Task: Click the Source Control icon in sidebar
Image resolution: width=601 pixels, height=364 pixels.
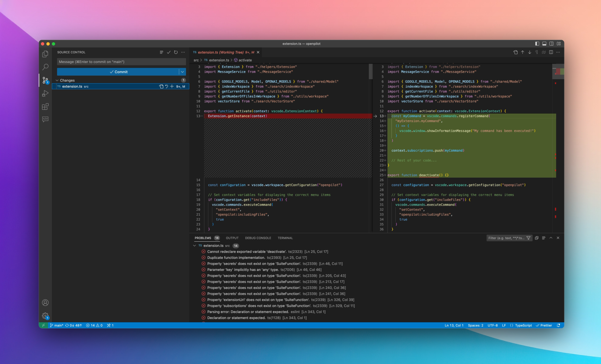Action: [46, 79]
